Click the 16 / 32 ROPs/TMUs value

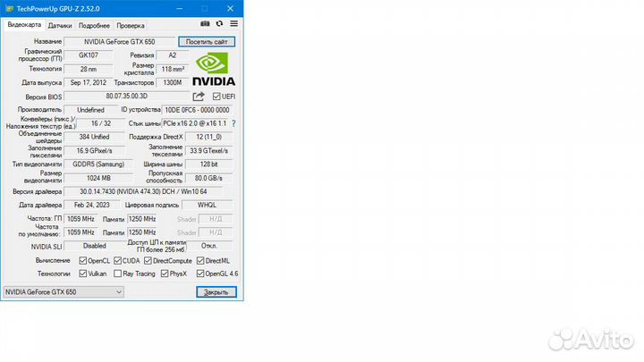pos(101,123)
